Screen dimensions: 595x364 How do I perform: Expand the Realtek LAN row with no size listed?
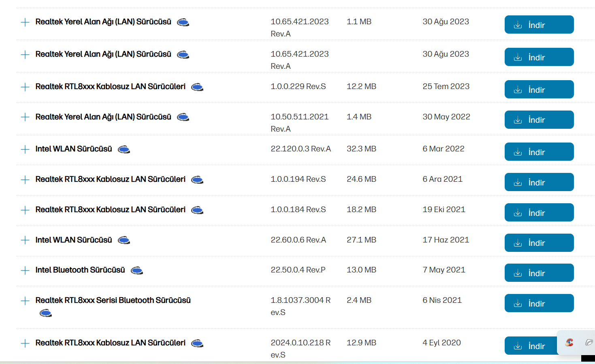25,55
